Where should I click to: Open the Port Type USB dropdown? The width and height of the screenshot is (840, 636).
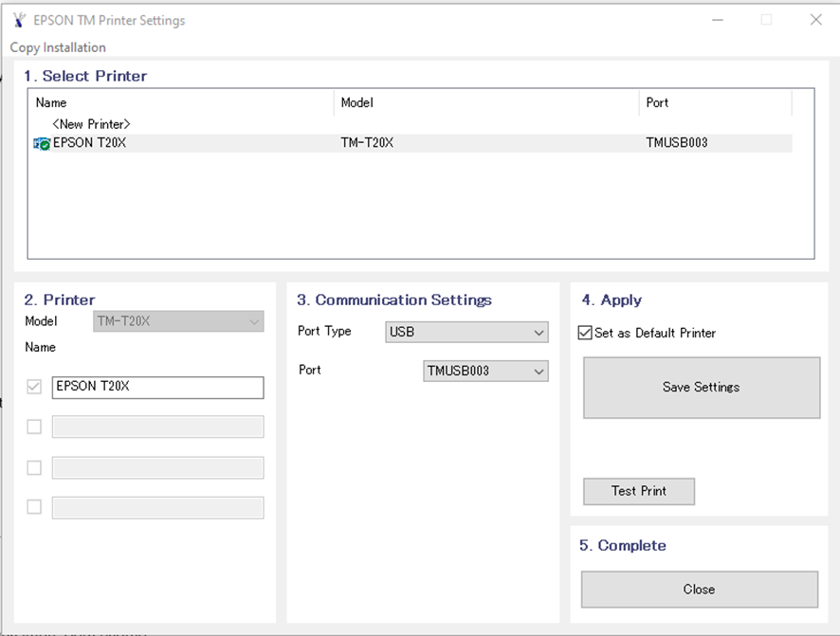[466, 332]
